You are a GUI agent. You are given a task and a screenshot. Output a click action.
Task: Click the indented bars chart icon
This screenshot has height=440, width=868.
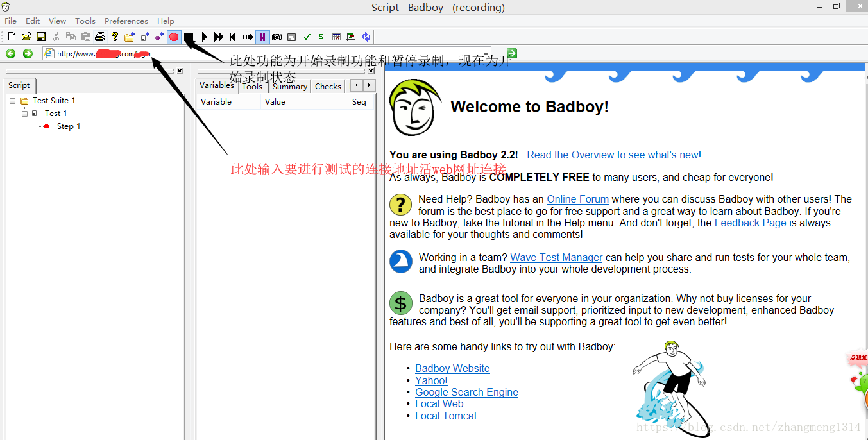350,37
